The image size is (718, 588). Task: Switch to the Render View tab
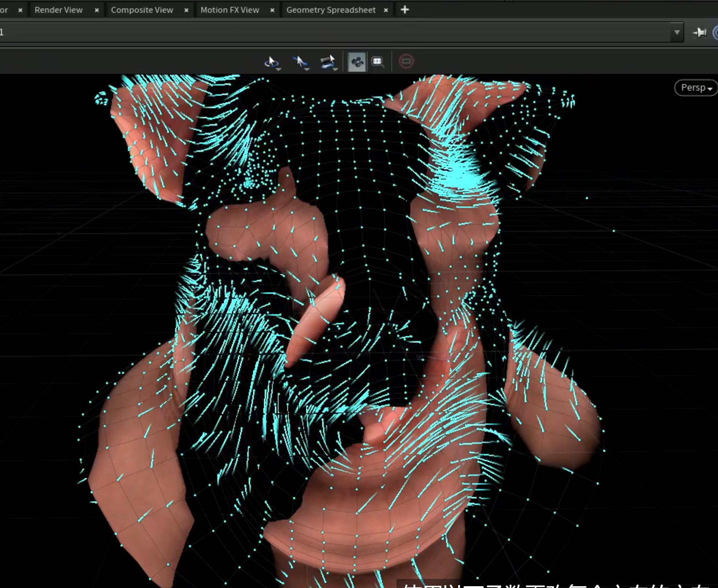59,10
